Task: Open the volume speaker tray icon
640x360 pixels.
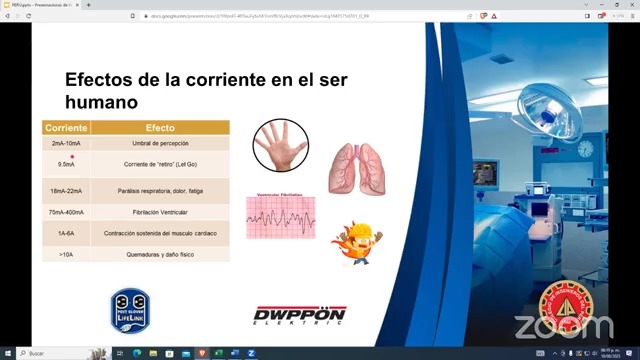Action: coord(594,353)
